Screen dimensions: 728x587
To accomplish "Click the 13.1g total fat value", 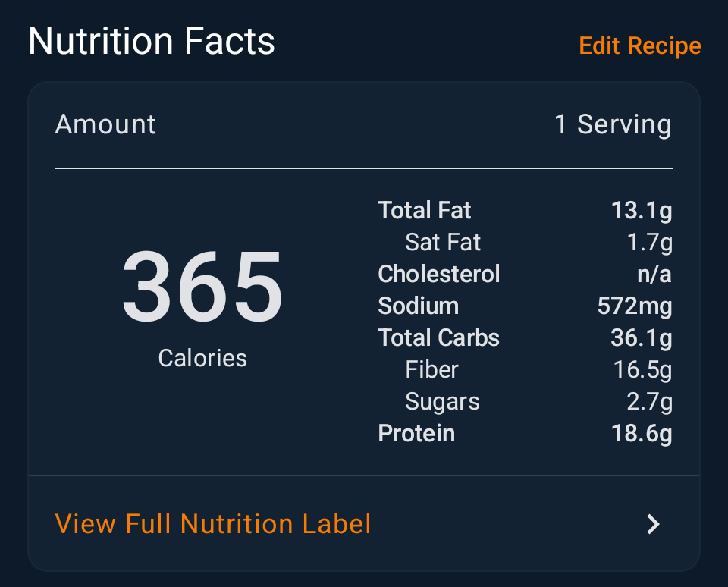I will tap(642, 211).
